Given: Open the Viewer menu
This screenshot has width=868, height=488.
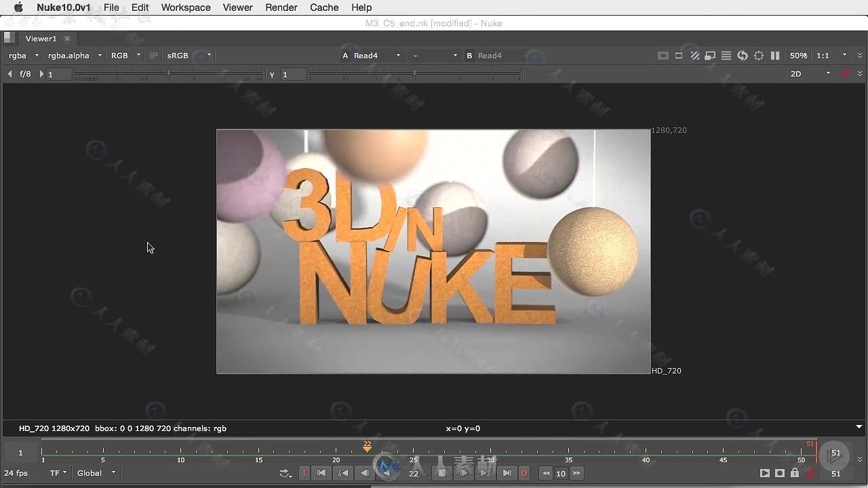Looking at the screenshot, I should pyautogui.click(x=237, y=7).
